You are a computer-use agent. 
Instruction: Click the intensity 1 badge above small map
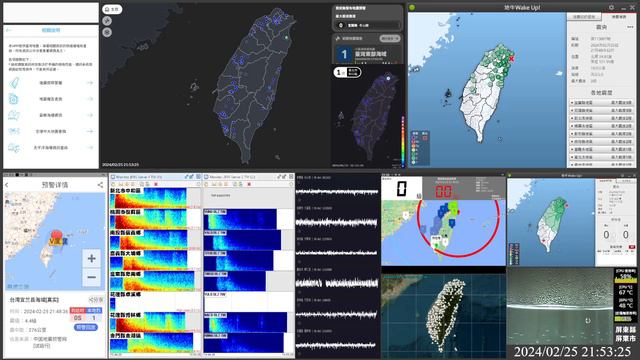[x=347, y=72]
